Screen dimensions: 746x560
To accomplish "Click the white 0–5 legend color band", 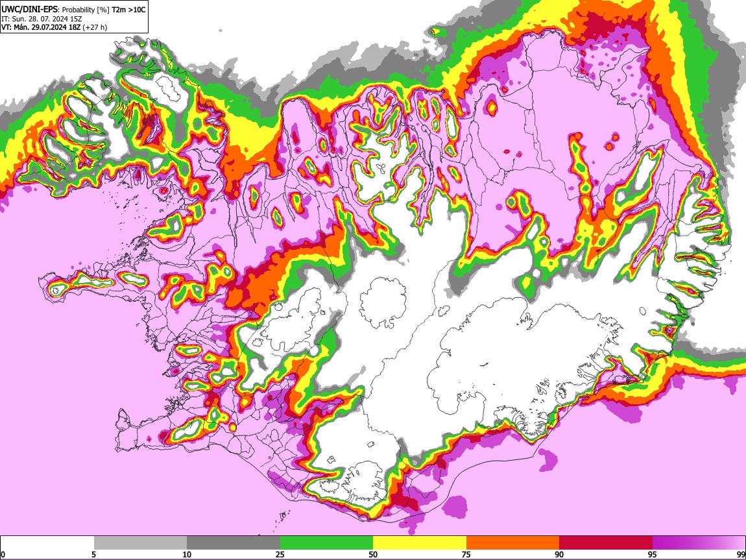I will pos(47,543).
